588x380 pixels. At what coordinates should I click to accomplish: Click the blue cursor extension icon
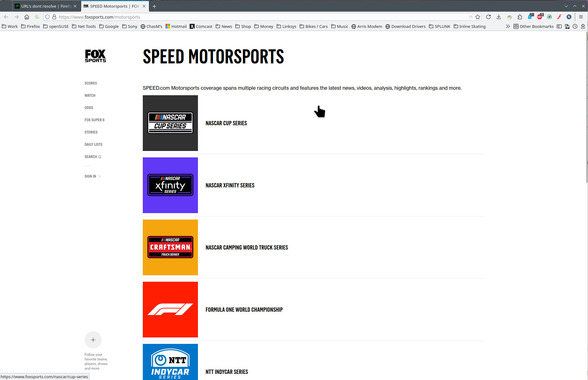tap(569, 17)
